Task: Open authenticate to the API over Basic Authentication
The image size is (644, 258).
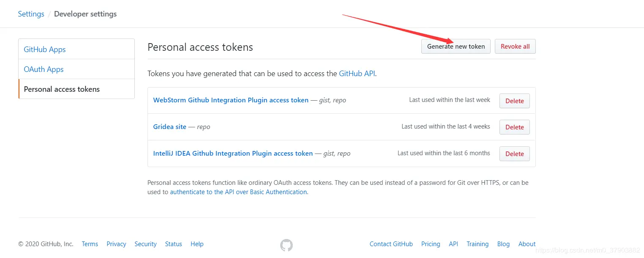Action: (x=238, y=192)
